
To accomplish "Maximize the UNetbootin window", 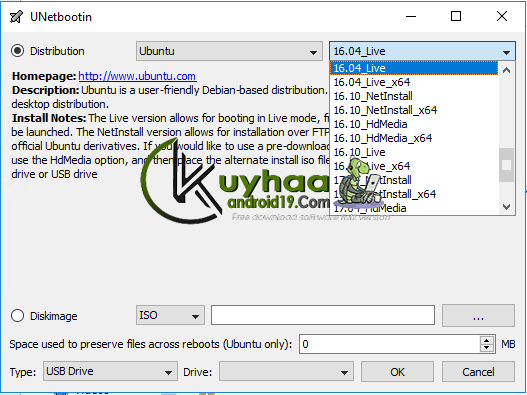I will [x=456, y=16].
